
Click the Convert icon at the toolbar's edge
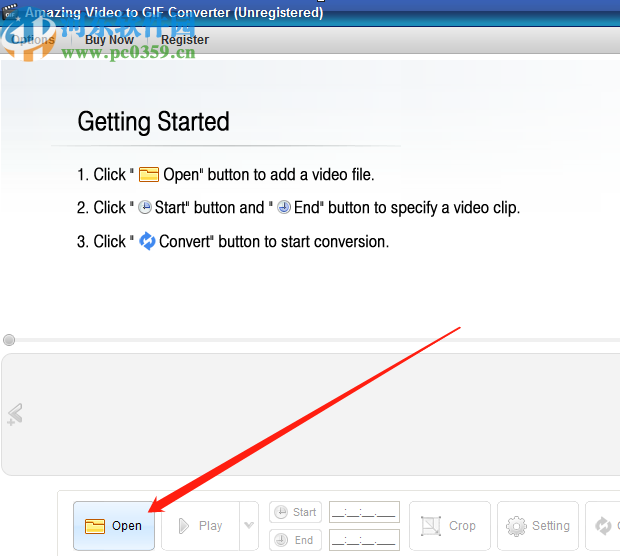pyautogui.click(x=603, y=526)
